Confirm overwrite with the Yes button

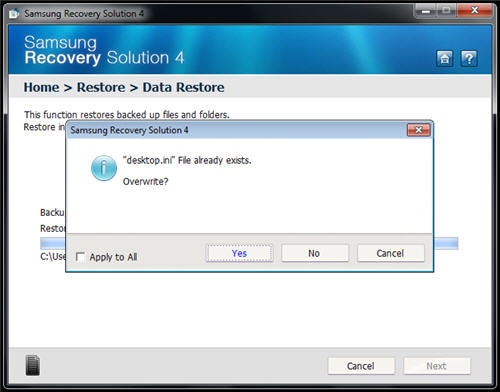[x=239, y=253]
